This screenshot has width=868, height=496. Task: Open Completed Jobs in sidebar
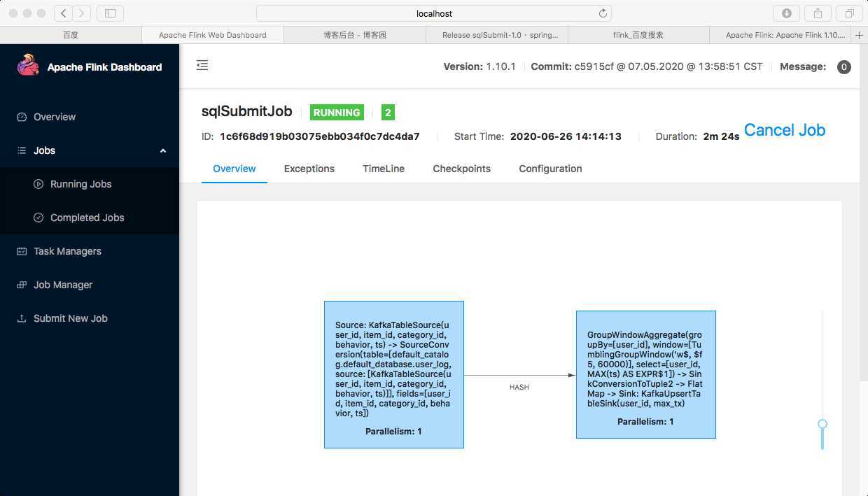[87, 218]
